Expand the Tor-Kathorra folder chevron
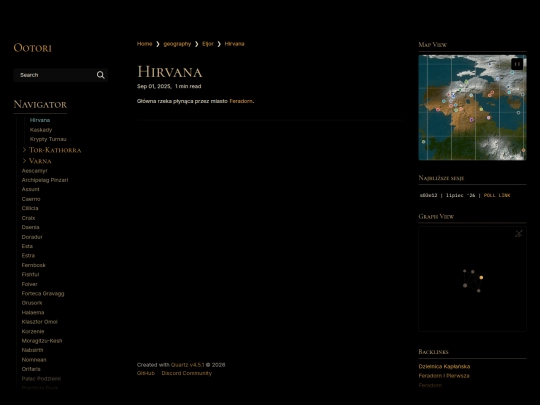 click(24, 150)
